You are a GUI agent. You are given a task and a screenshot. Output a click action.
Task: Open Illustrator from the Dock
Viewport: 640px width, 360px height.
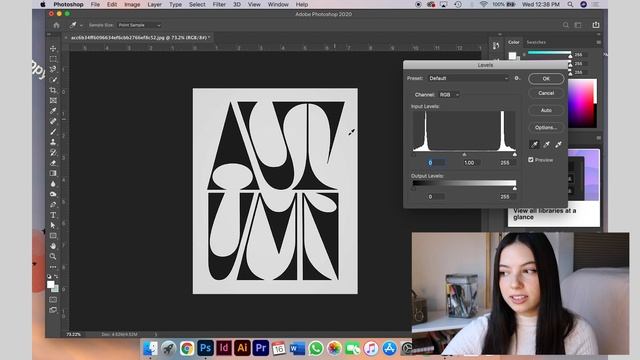242,348
